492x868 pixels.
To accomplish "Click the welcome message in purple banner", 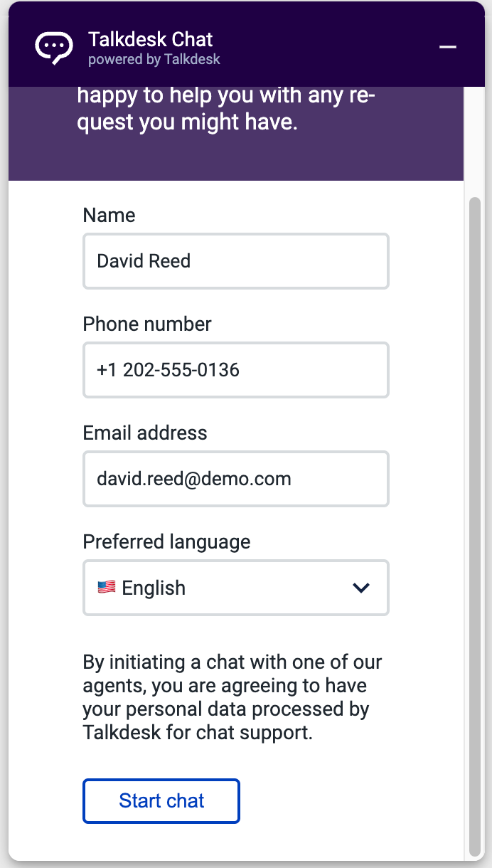I will [227, 109].
